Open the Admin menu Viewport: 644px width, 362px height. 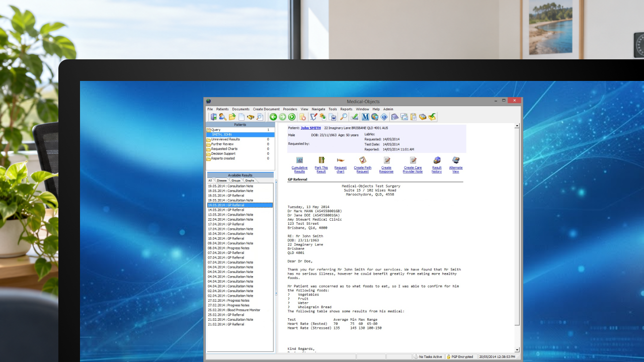click(388, 109)
